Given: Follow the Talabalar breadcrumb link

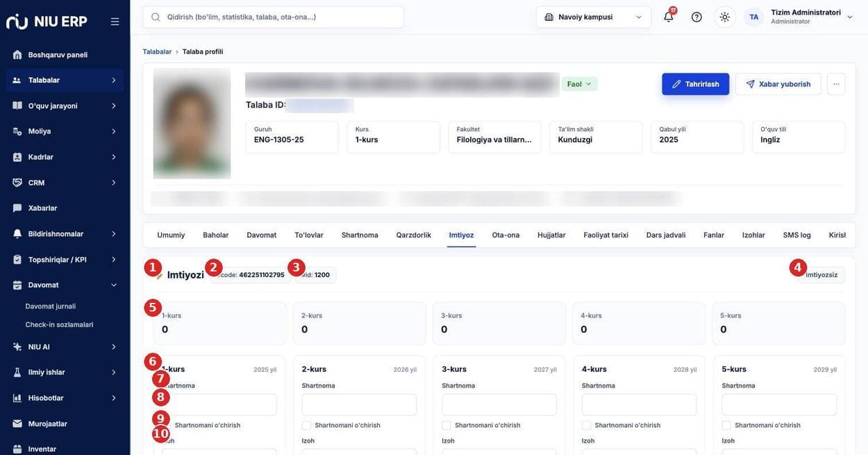Looking at the screenshot, I should 157,51.
